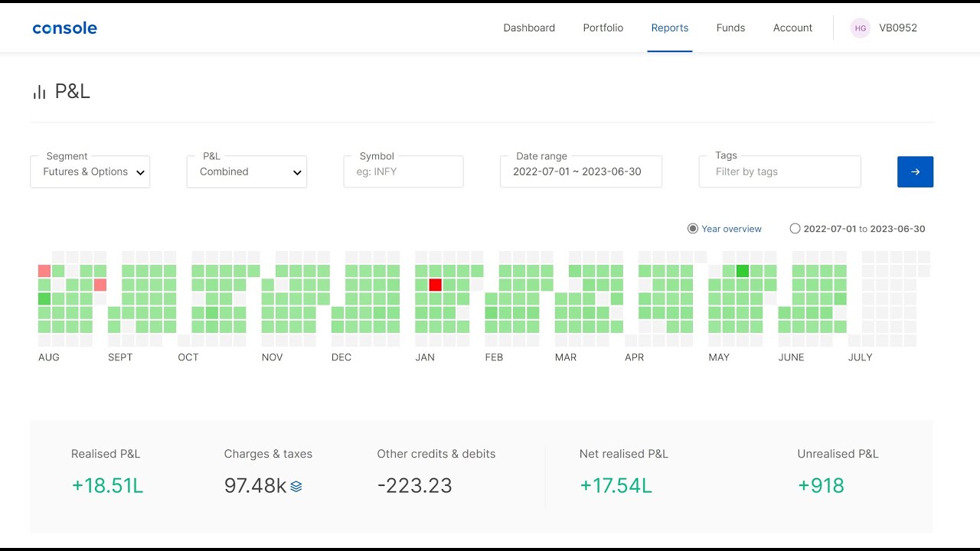Select the 2022-07-01 to 2023-06-30 radio option
Image resolution: width=980 pixels, height=551 pixels.
(795, 229)
